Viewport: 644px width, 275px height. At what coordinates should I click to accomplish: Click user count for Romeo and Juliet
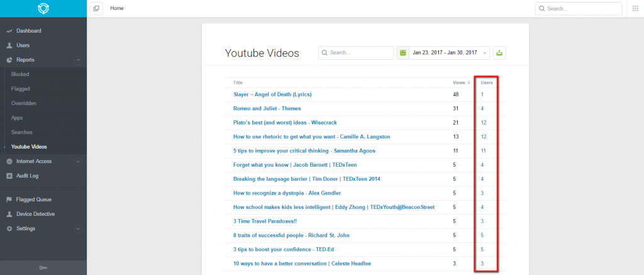click(x=482, y=108)
